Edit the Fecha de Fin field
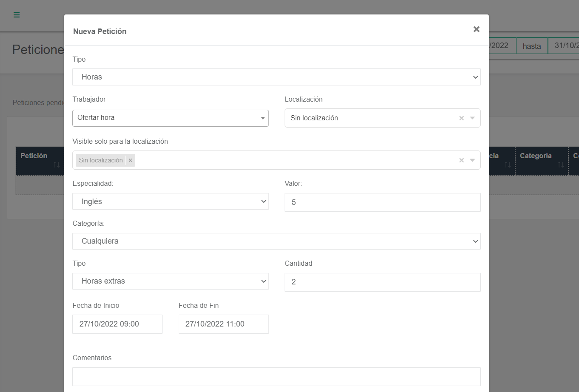579x392 pixels. [x=223, y=324]
